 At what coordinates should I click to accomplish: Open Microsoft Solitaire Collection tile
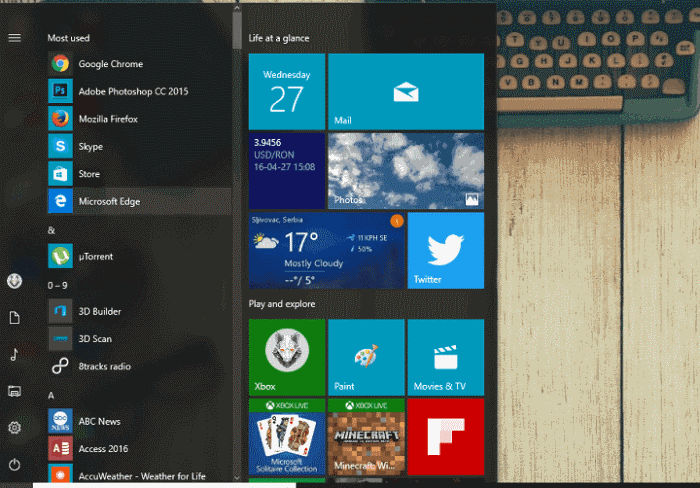287,437
